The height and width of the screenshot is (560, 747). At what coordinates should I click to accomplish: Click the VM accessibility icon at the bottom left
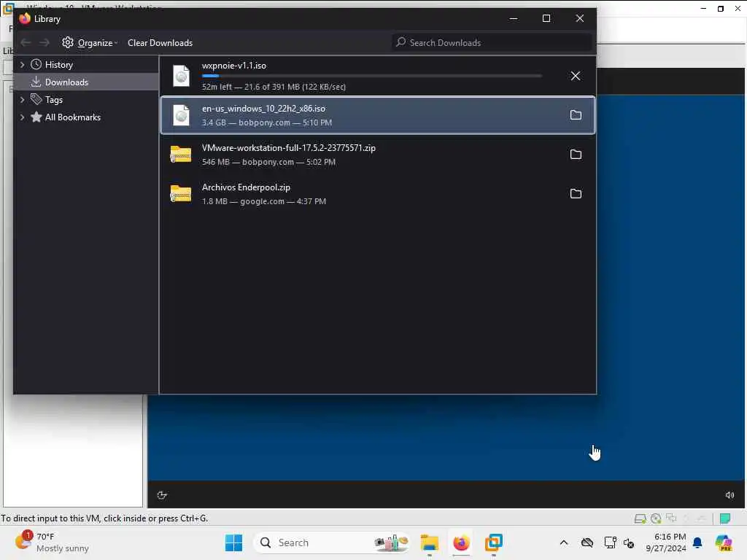(x=162, y=495)
